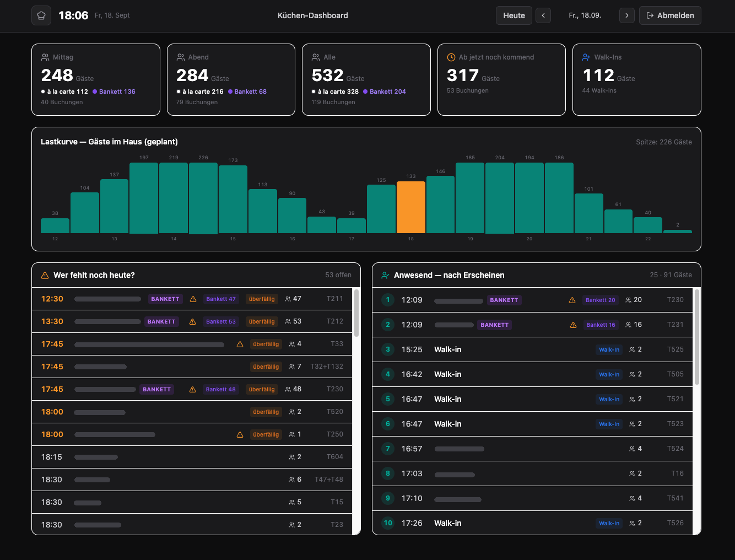Open the 18:30 reservation for T47+T48
This screenshot has width=735, height=560.
[x=192, y=480]
